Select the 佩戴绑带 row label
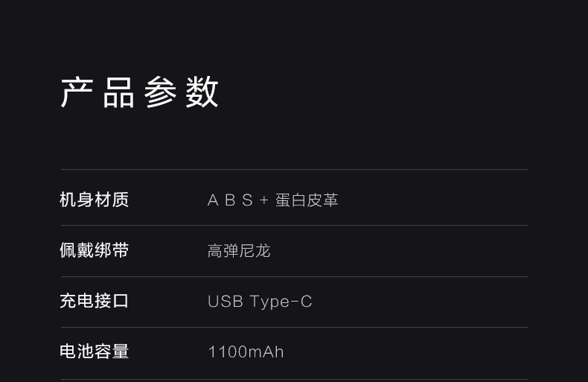The image size is (588, 382). coord(95,250)
